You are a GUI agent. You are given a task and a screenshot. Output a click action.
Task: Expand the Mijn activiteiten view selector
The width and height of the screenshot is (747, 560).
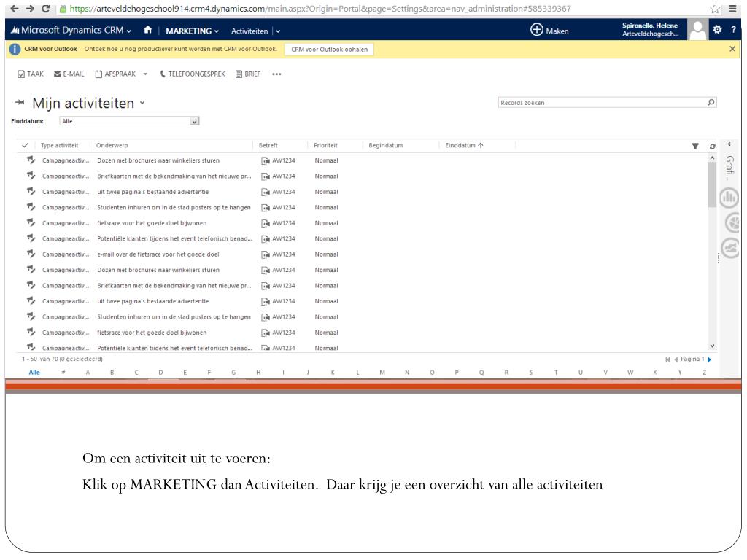[x=142, y=104]
